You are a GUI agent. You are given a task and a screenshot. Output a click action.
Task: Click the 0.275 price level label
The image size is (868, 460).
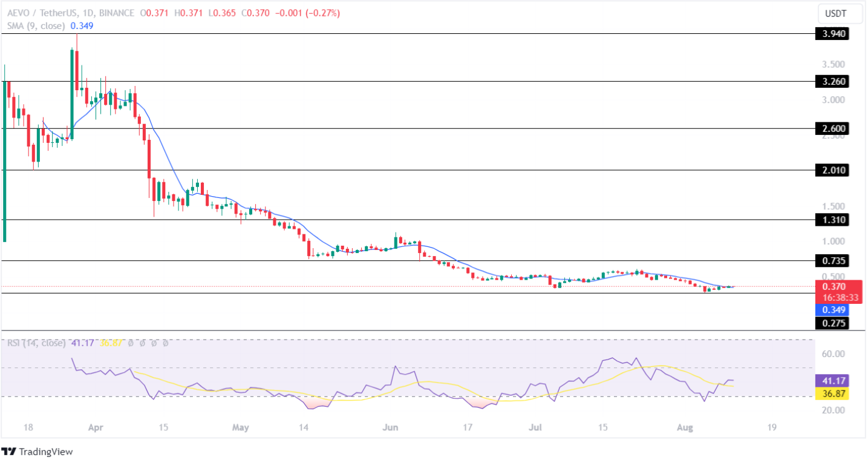click(x=831, y=323)
